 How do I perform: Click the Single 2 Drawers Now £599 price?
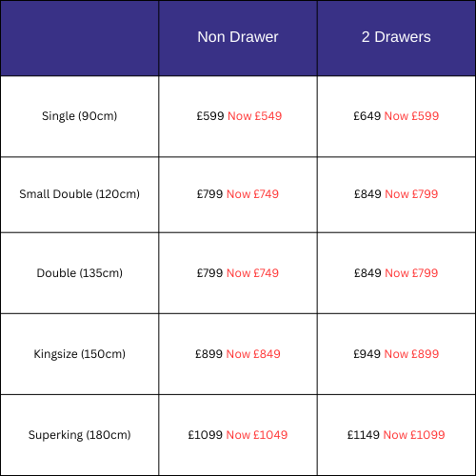pyautogui.click(x=411, y=116)
